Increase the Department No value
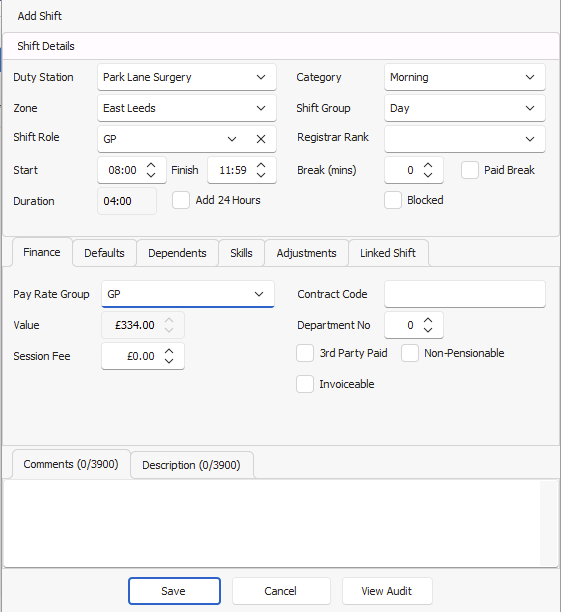Viewport: 561px width, 612px height. point(428,320)
